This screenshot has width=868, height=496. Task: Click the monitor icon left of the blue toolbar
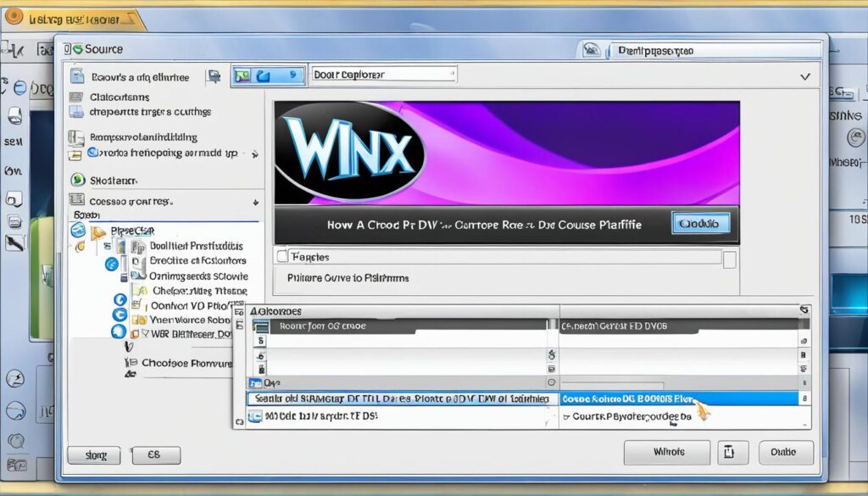pyautogui.click(x=214, y=76)
